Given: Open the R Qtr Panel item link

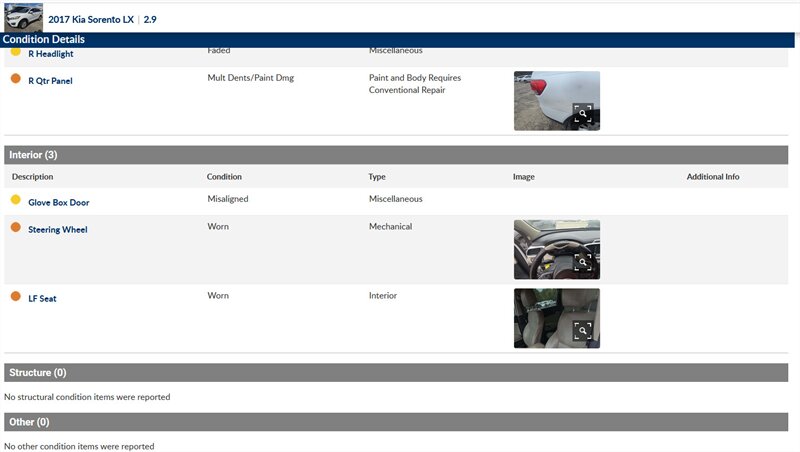Looking at the screenshot, I should coord(50,81).
